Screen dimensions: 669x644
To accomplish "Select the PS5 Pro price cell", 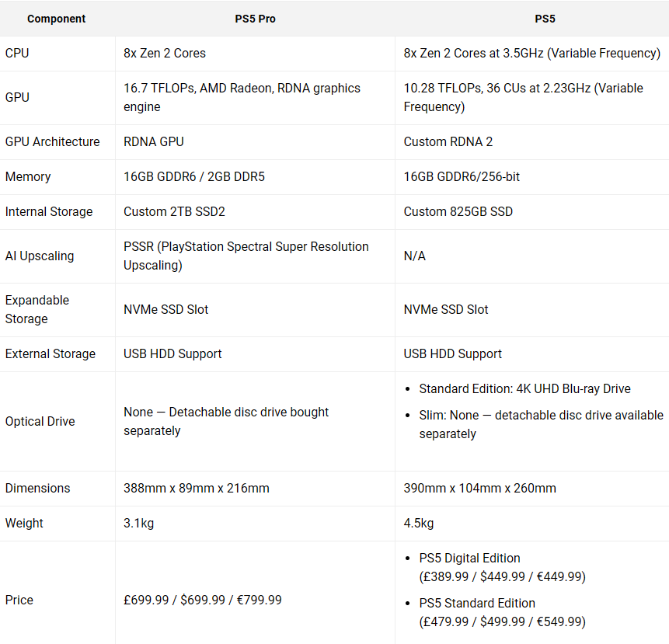I will point(203,600).
